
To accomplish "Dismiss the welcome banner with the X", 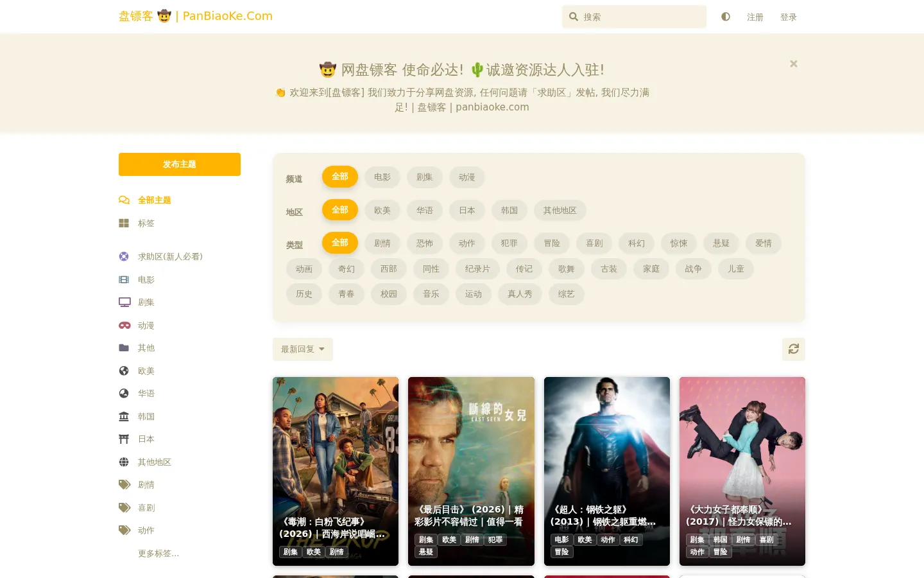I will tap(794, 64).
